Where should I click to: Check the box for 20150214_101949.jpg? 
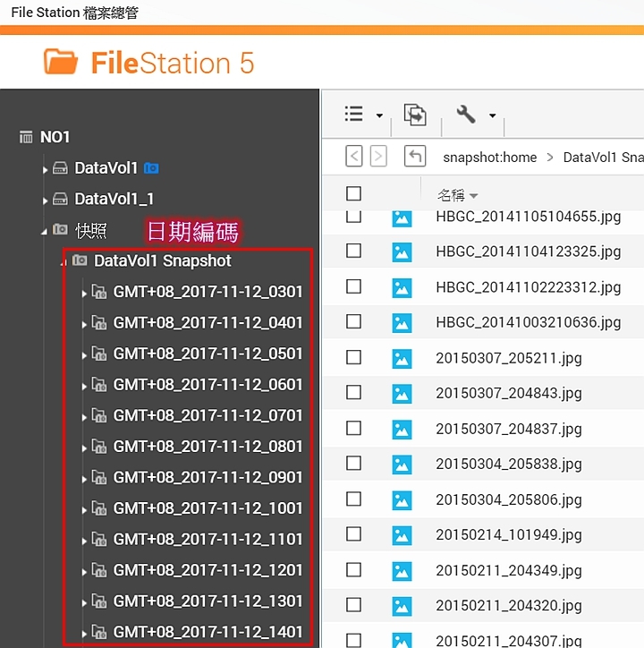point(353,534)
